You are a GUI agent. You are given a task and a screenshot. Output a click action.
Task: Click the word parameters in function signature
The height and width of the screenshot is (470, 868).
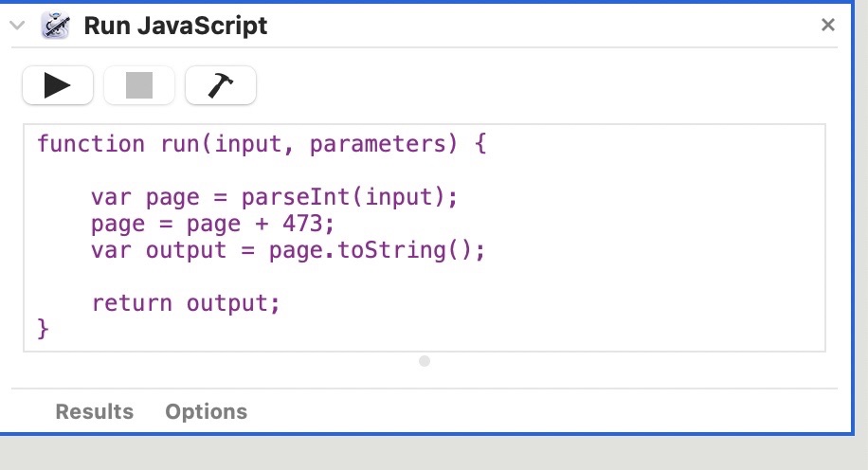coord(377,144)
